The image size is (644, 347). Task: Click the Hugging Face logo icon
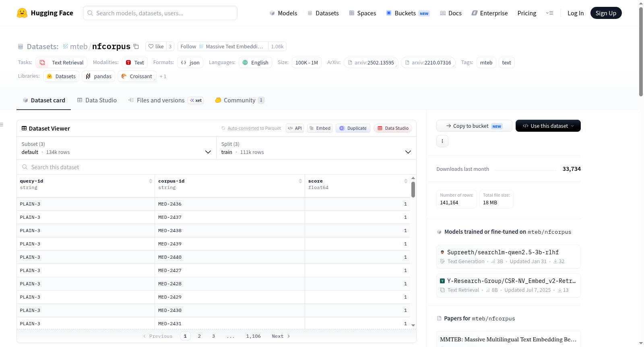pyautogui.click(x=22, y=13)
